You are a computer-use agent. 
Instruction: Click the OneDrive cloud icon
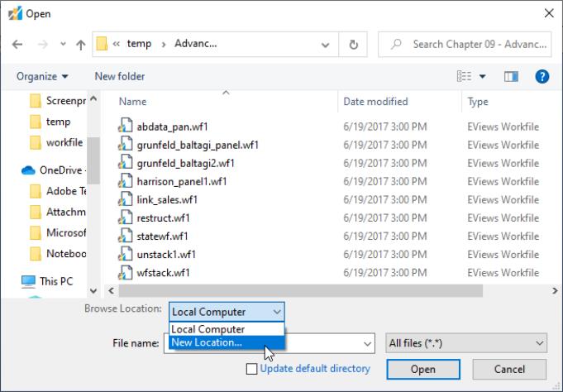pos(28,170)
